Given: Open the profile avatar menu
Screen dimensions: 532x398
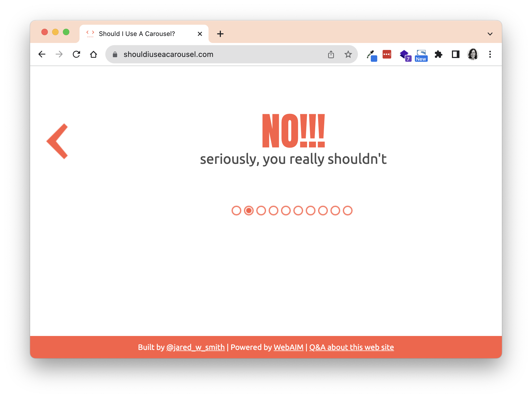Looking at the screenshot, I should coord(473,54).
